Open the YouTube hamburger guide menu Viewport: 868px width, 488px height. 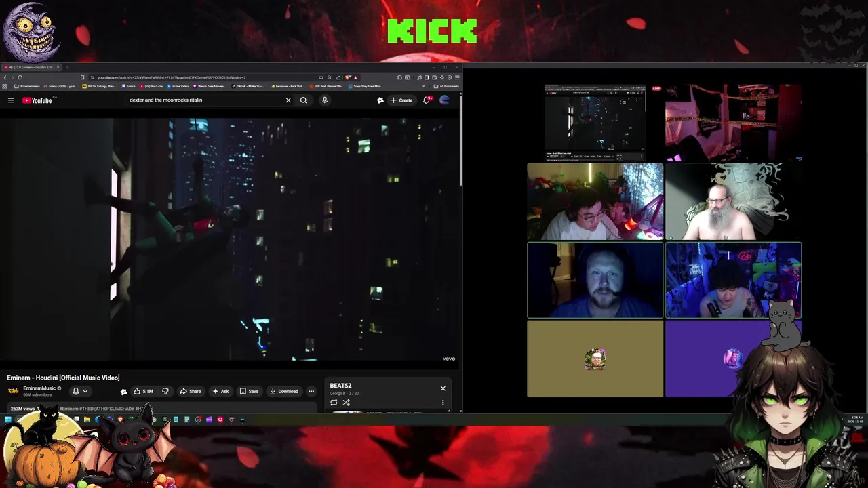tap(11, 100)
